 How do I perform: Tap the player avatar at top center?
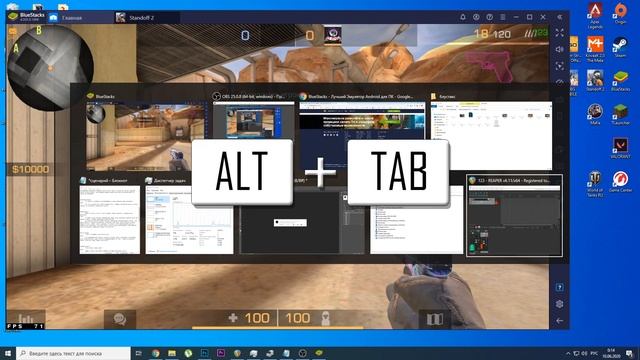[x=333, y=35]
